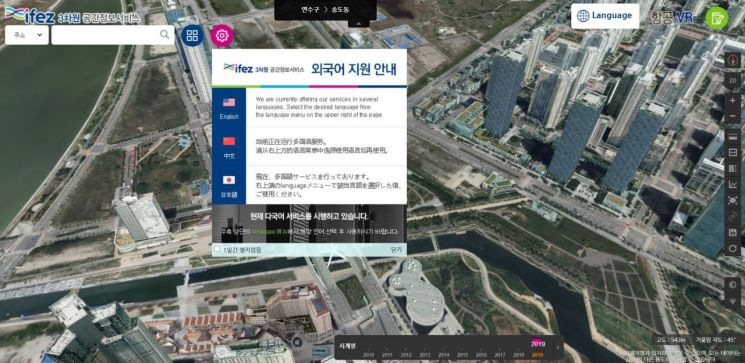The width and height of the screenshot is (745, 363).
Task: Click the 항공 VR button
Action: click(x=673, y=18)
